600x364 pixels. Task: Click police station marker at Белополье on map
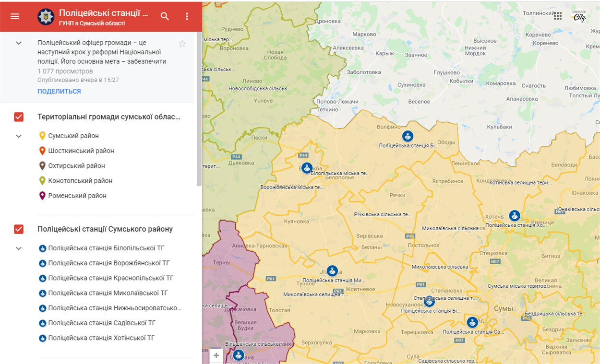[x=307, y=168]
